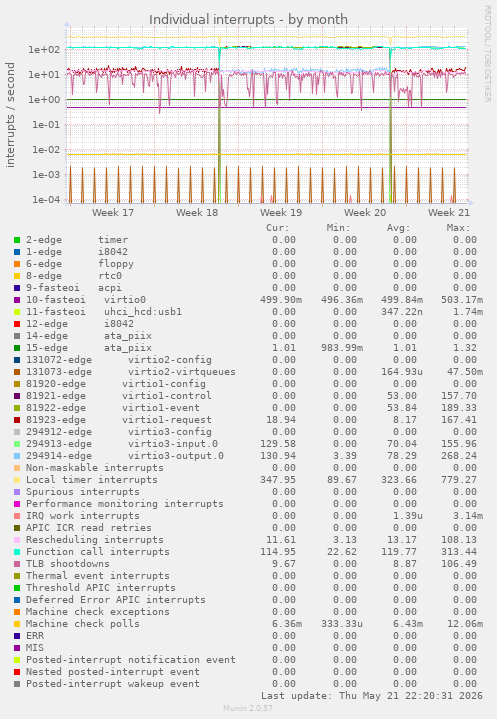The height and width of the screenshot is (719, 497).
Task: Click the Max column header
Action: click(458, 228)
